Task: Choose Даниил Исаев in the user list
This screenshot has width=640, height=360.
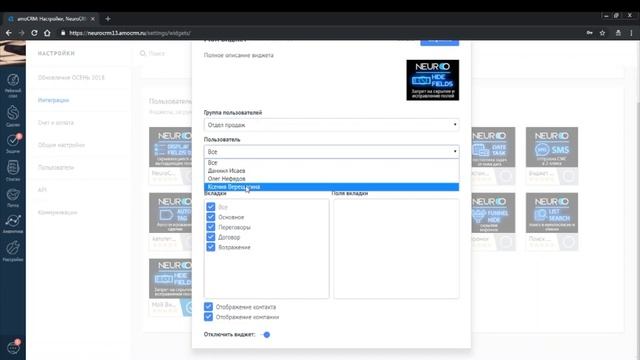Action: click(331, 171)
